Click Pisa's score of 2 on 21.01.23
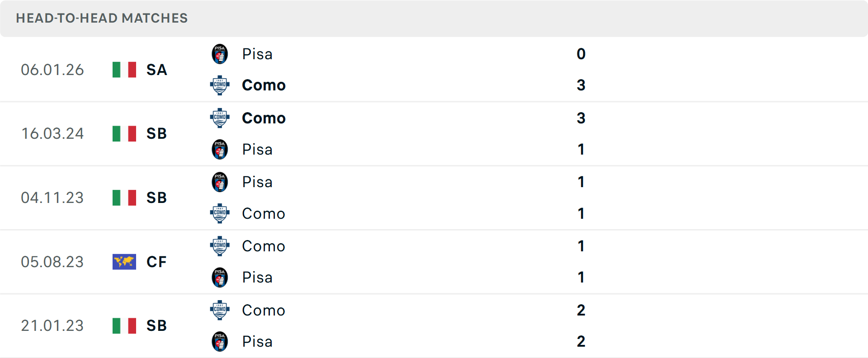 click(581, 341)
